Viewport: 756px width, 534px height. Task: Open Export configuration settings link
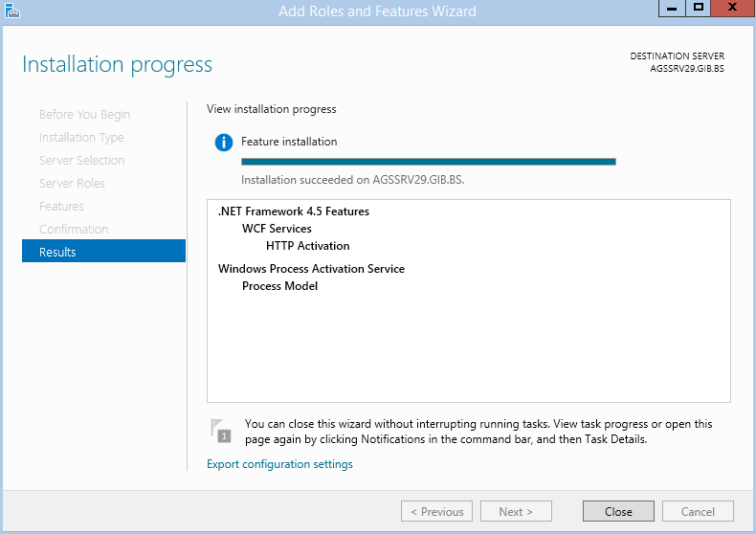click(x=279, y=464)
